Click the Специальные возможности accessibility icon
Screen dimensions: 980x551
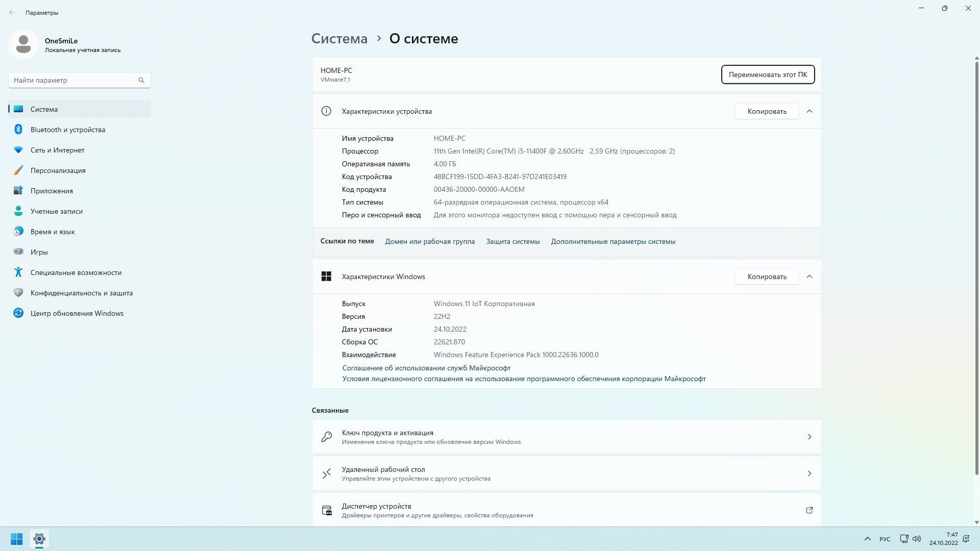[x=18, y=272]
